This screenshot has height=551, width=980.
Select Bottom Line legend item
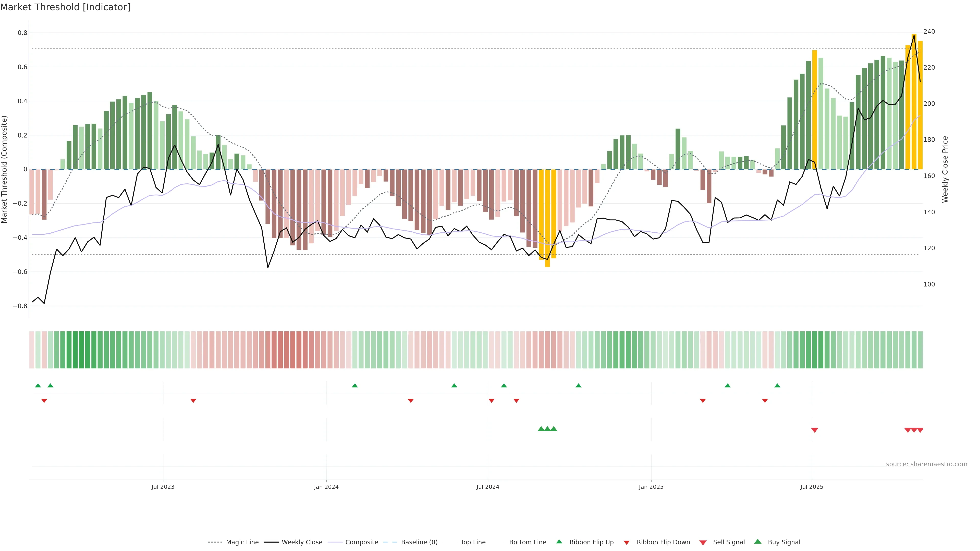coord(527,542)
